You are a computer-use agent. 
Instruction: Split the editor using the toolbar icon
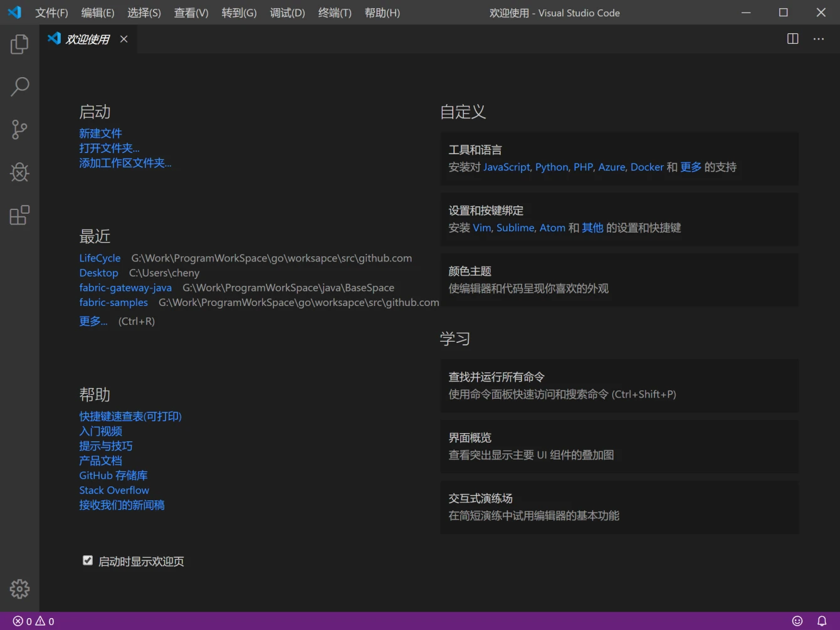coord(792,39)
